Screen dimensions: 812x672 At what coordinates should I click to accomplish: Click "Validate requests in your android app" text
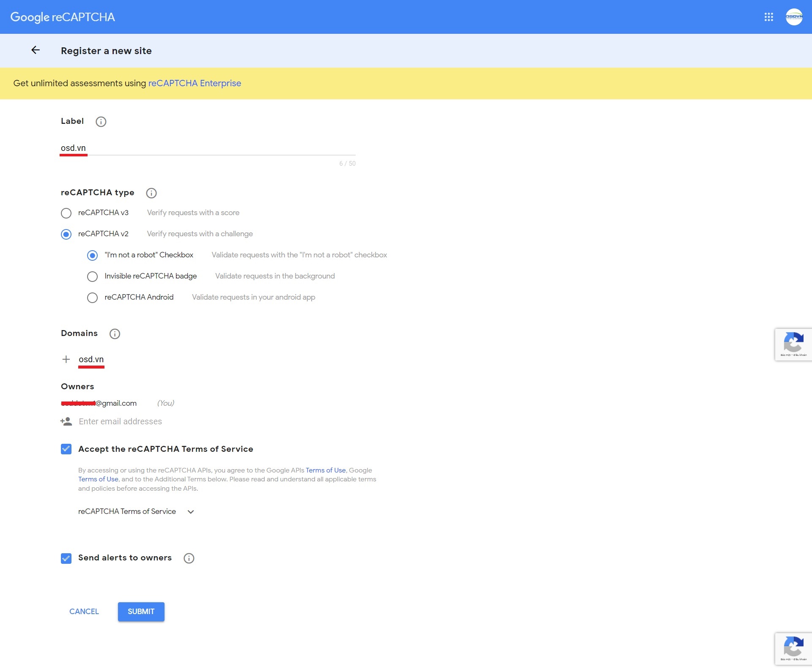(253, 297)
